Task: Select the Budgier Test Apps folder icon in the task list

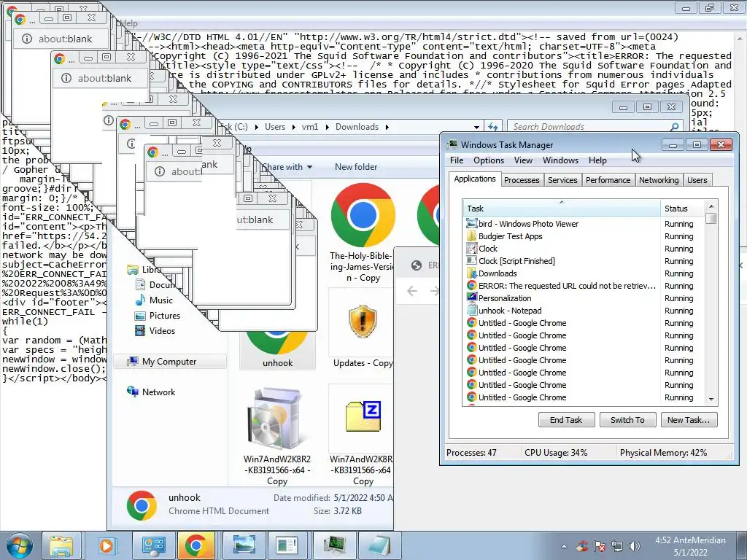Action: (x=471, y=236)
